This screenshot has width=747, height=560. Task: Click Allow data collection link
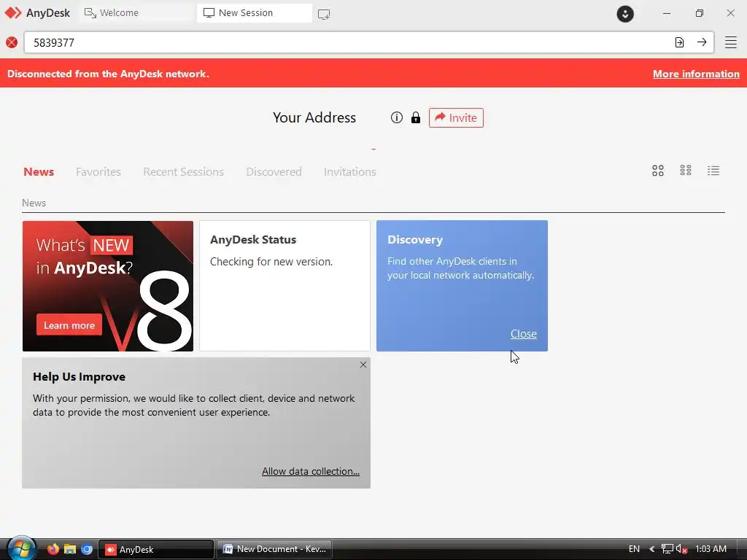point(311,471)
